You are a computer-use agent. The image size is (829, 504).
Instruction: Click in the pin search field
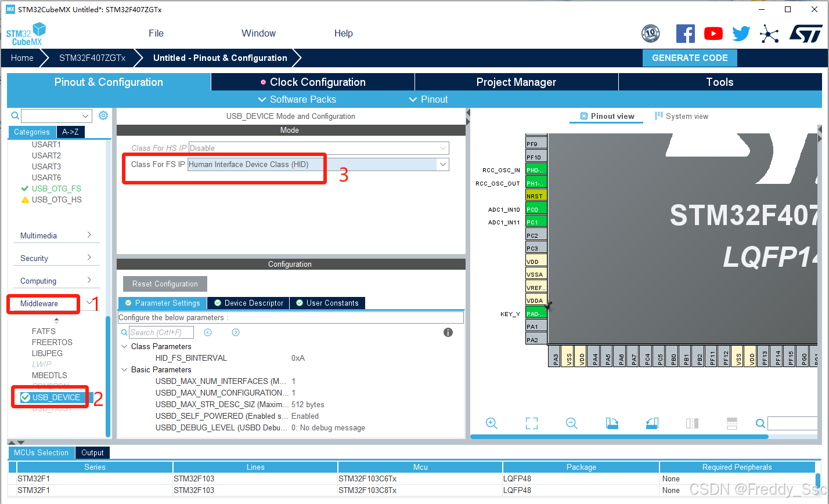[793, 423]
